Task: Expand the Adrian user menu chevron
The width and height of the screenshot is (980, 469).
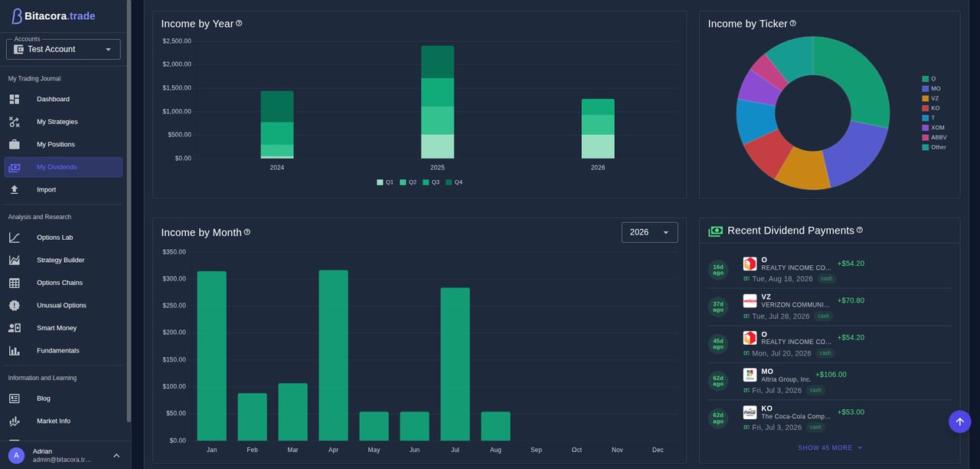Action: pos(116,456)
